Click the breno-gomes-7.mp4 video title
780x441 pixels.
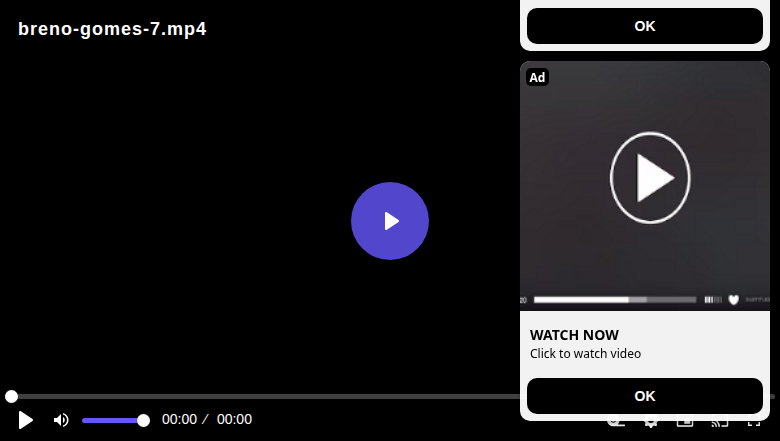(x=112, y=29)
